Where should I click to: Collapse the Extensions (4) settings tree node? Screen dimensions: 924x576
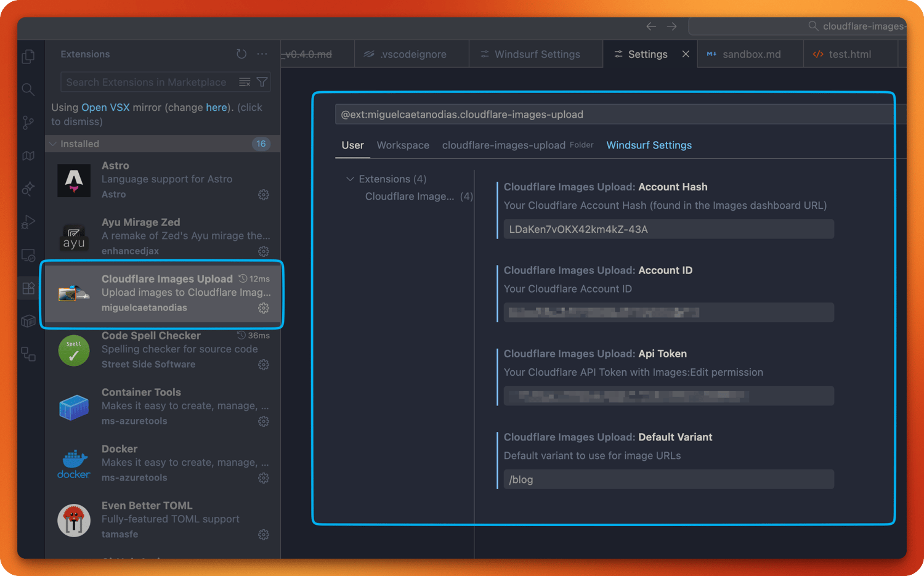click(x=350, y=179)
